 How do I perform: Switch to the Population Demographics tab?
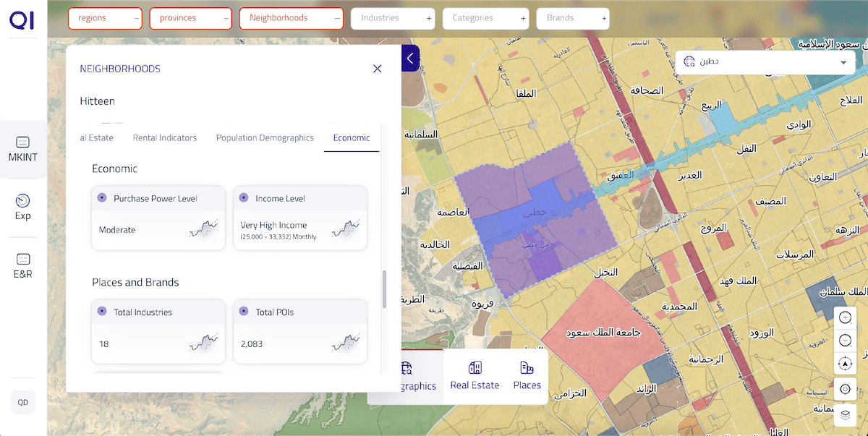(x=265, y=137)
